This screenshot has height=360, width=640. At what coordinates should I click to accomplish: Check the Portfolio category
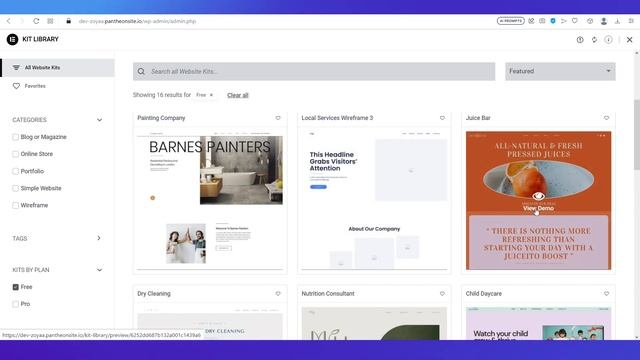point(16,171)
